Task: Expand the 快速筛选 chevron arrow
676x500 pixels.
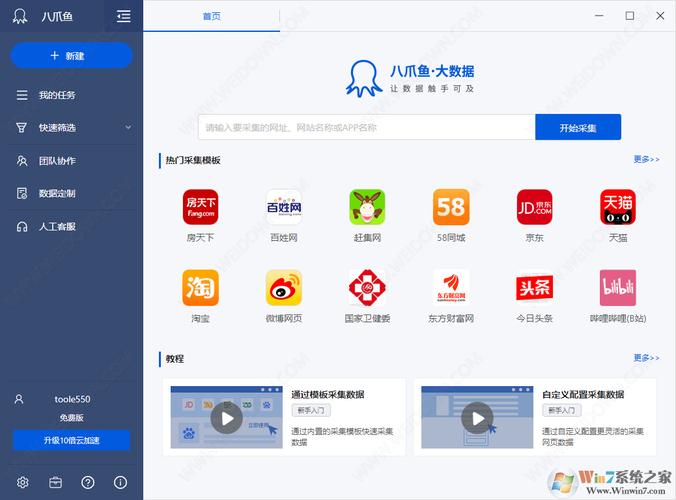Action: (x=128, y=127)
